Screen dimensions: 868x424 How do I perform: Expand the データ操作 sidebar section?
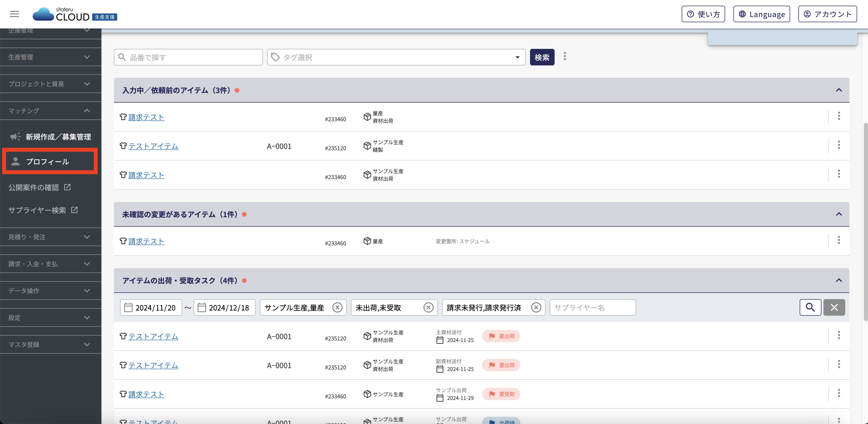(50, 291)
